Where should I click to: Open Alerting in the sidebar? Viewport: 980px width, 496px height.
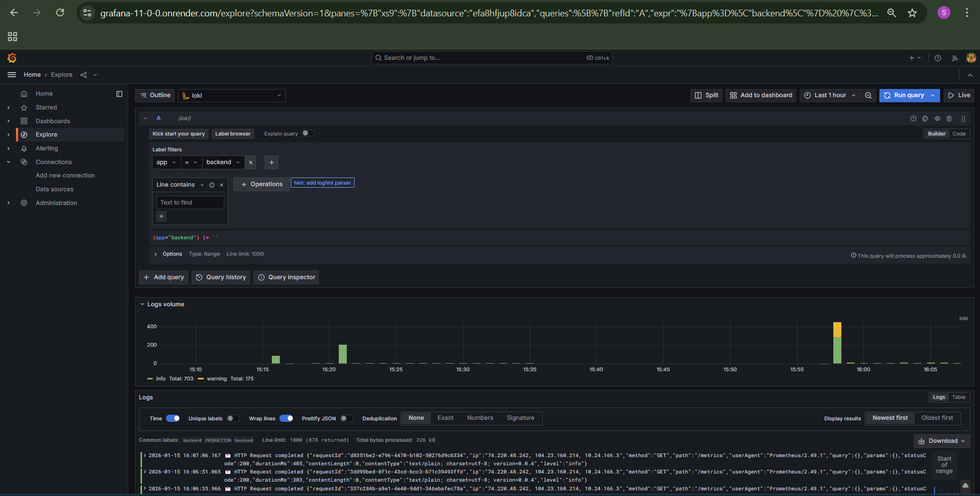pos(46,148)
